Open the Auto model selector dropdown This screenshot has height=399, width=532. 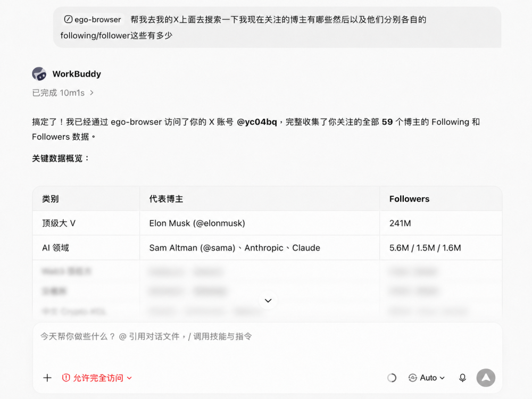coord(427,378)
